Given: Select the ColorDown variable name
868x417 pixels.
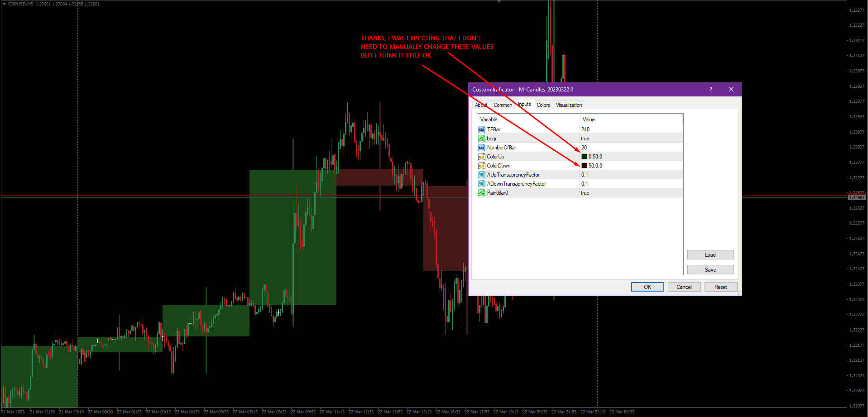Looking at the screenshot, I should click(499, 166).
